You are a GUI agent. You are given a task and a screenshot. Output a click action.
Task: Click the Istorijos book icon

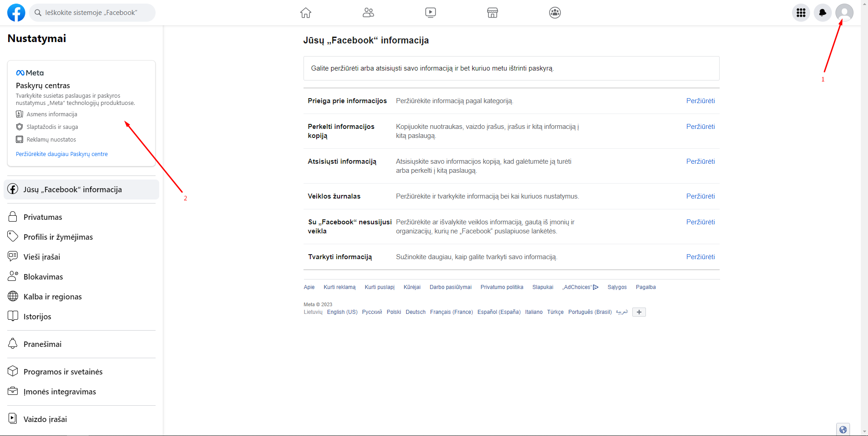(13, 316)
